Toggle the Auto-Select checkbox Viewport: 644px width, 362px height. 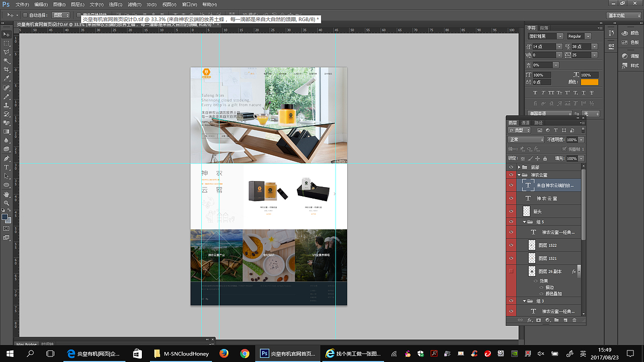25,15
